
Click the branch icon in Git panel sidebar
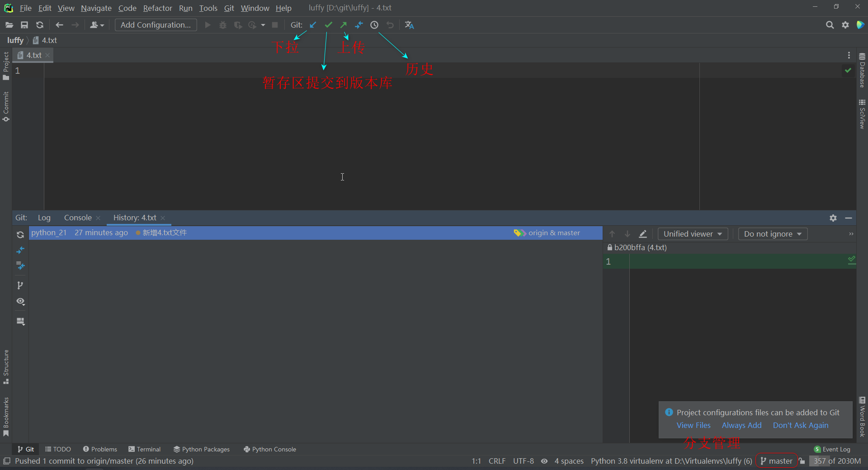tap(20, 285)
